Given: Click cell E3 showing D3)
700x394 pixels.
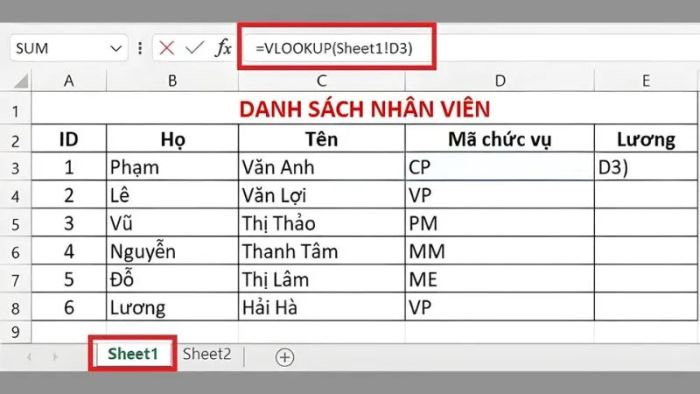Looking at the screenshot, I should tap(646, 167).
